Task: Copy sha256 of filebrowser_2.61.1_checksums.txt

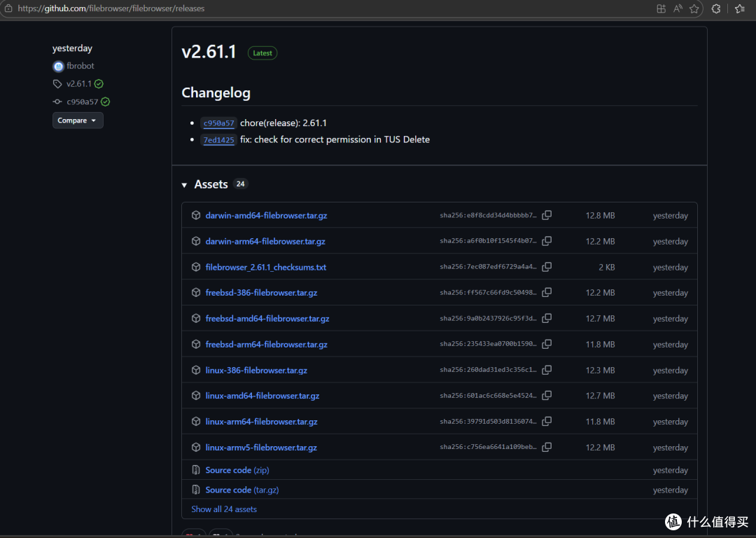Action: click(546, 267)
